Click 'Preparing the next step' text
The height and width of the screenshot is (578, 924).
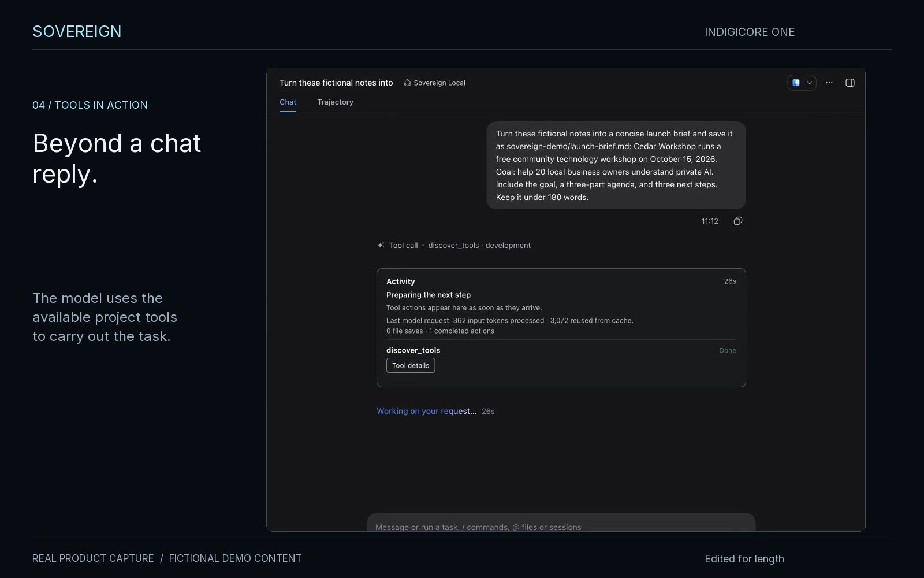tap(429, 295)
